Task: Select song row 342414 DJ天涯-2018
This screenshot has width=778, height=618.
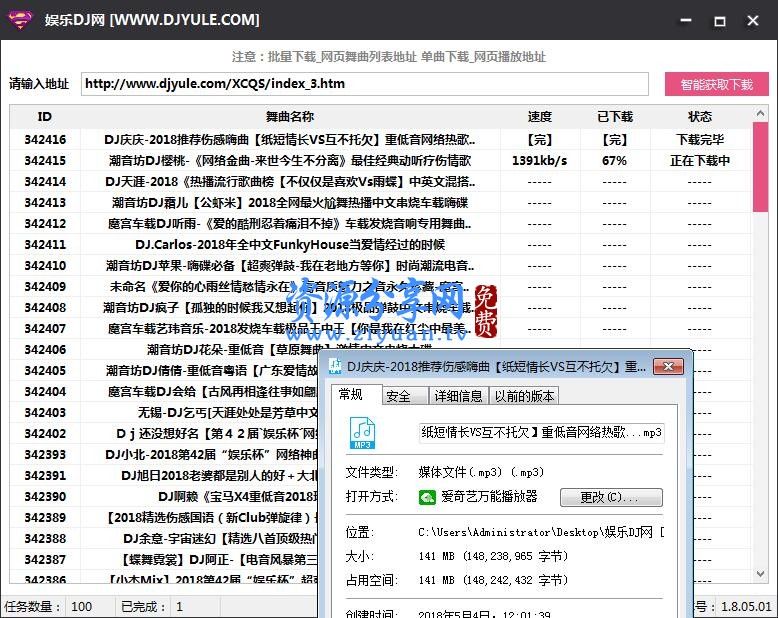Action: (x=381, y=182)
